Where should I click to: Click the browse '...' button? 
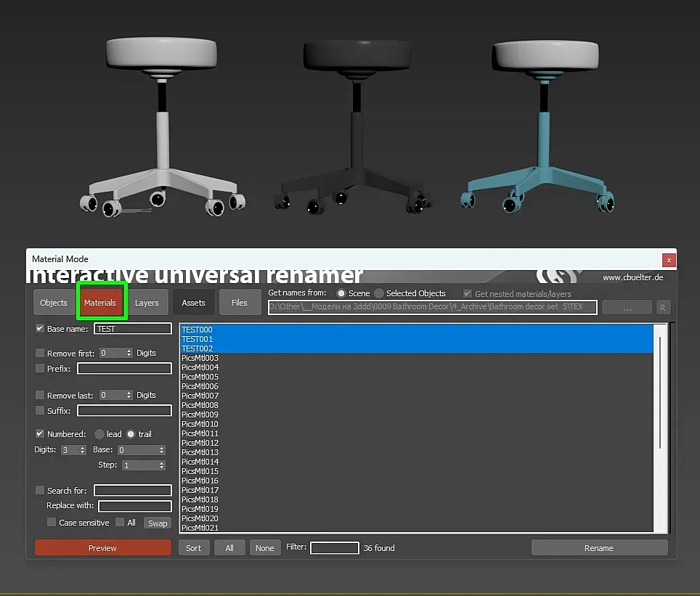[627, 308]
